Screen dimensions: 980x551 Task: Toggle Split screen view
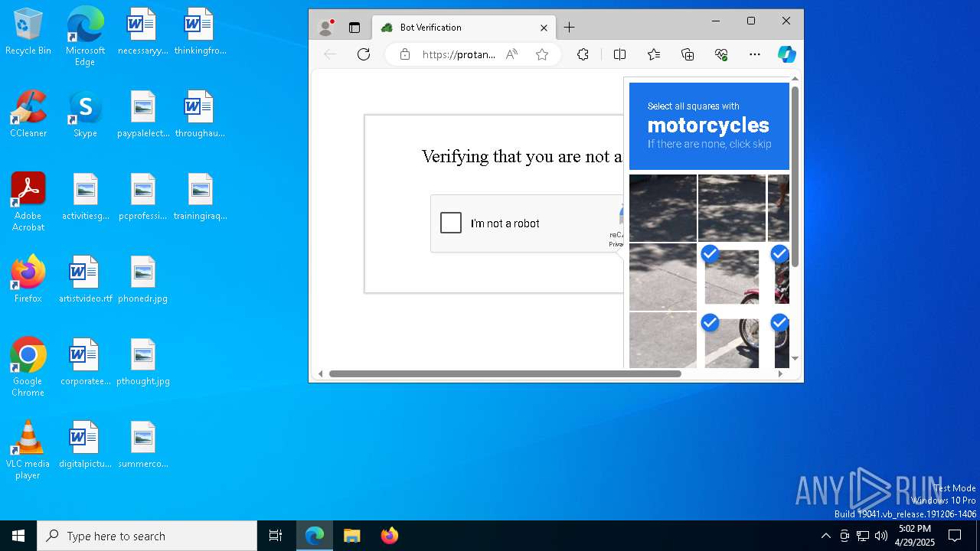pyautogui.click(x=620, y=54)
